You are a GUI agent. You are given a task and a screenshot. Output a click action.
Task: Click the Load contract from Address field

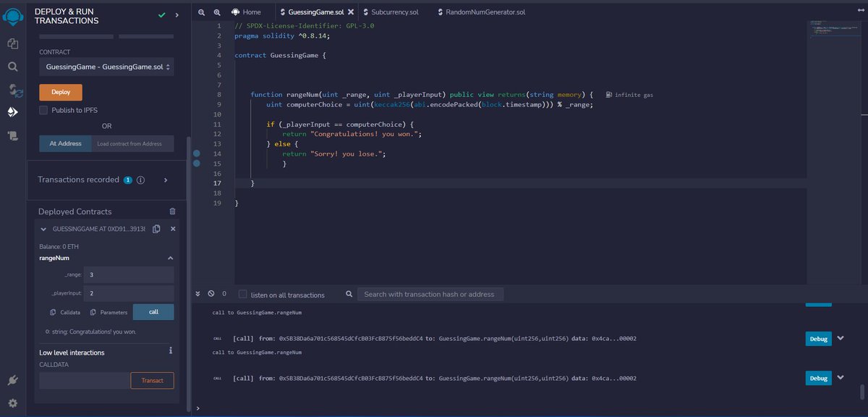132,143
